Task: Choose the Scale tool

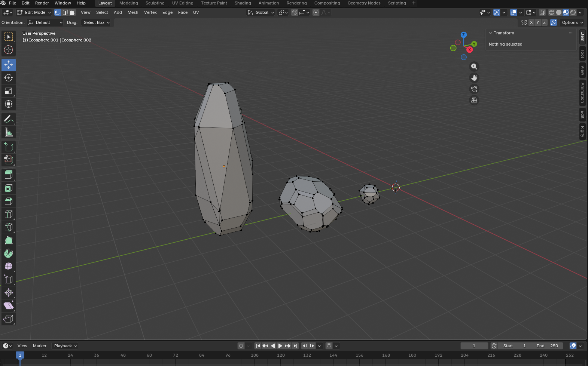Action: [9, 91]
